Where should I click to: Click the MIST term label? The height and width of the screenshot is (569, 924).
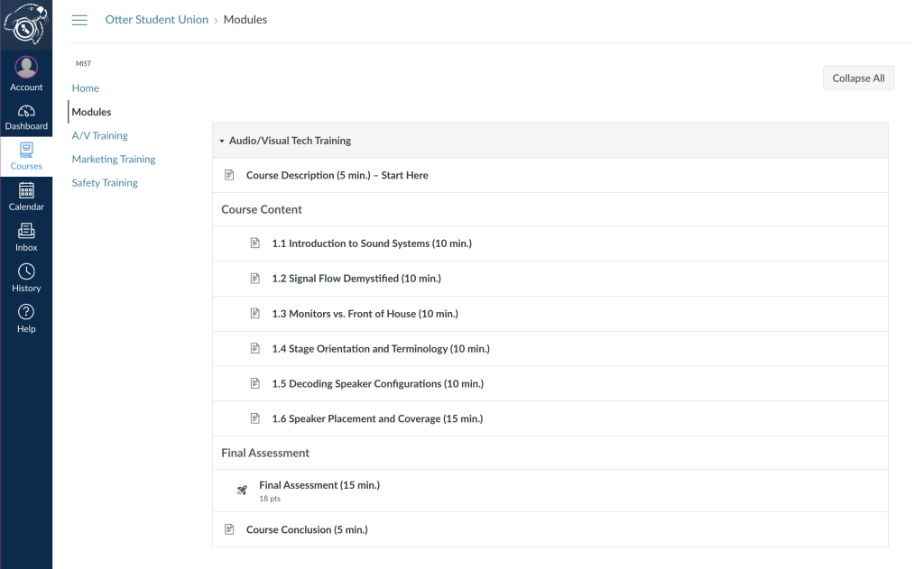click(x=83, y=64)
